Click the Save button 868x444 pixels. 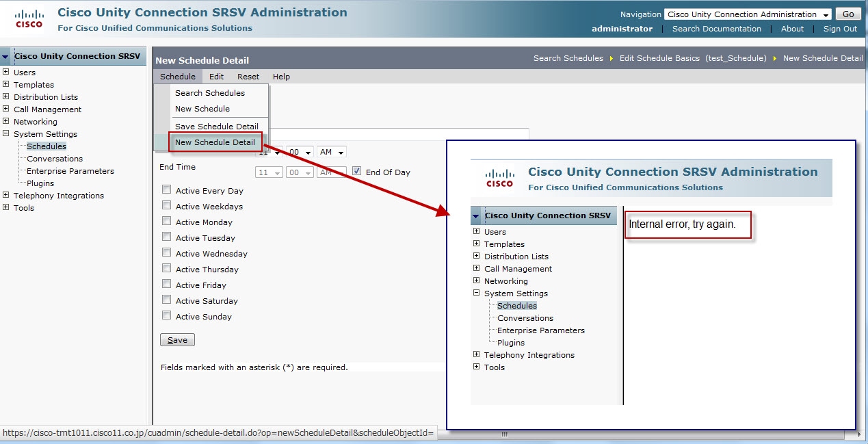click(x=177, y=340)
